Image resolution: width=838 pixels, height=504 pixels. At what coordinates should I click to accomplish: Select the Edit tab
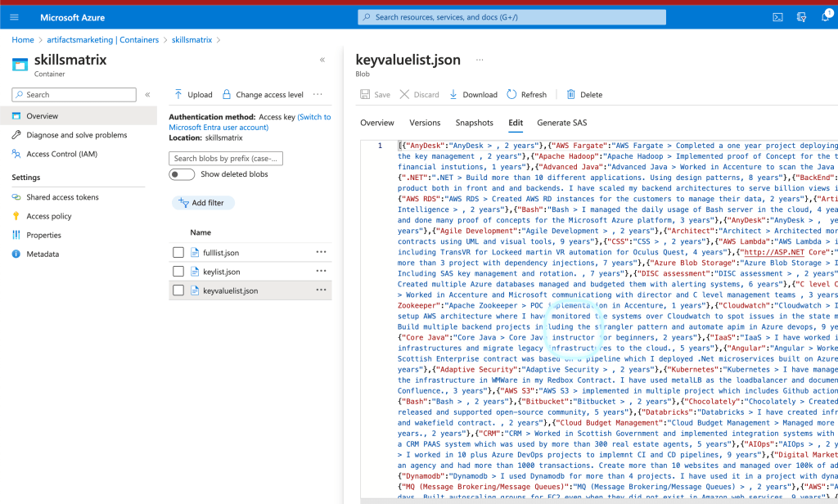(516, 123)
